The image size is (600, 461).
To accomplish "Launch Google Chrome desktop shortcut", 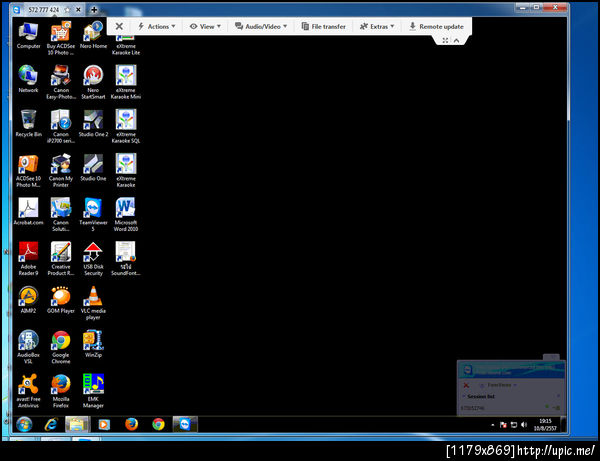I will pyautogui.click(x=60, y=347).
